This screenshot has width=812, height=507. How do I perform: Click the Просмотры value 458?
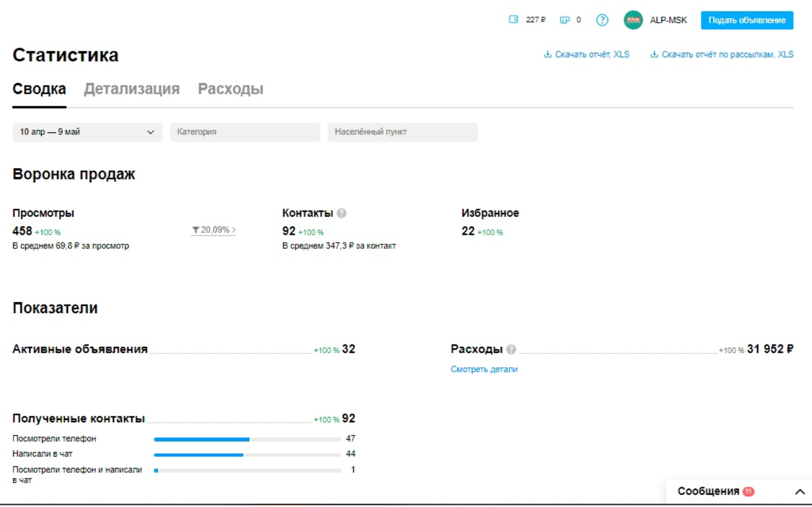point(22,231)
